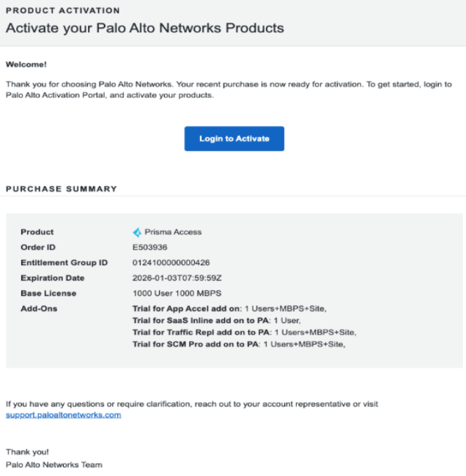Click the Palo Alto Networks Team signature
The height and width of the screenshot is (476, 466).
tap(54, 464)
